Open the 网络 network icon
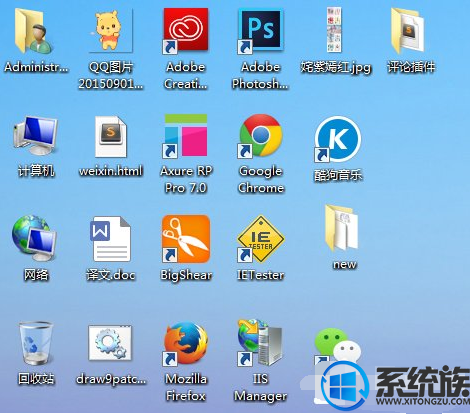 coord(34,239)
